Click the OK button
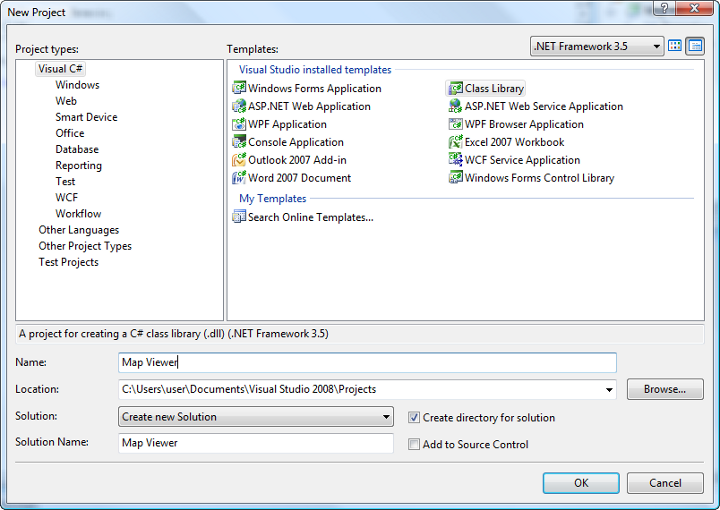The width and height of the screenshot is (720, 510). (x=581, y=483)
